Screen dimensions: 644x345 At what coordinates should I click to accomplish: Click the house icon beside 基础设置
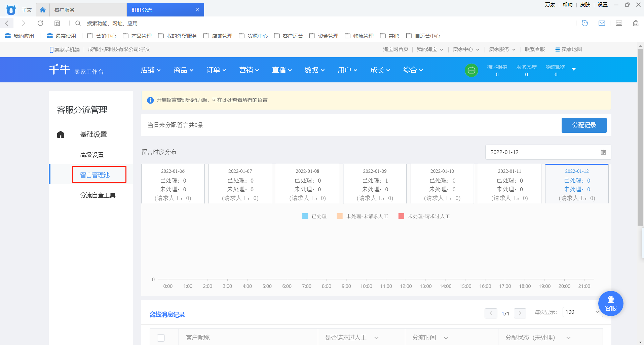tap(61, 135)
